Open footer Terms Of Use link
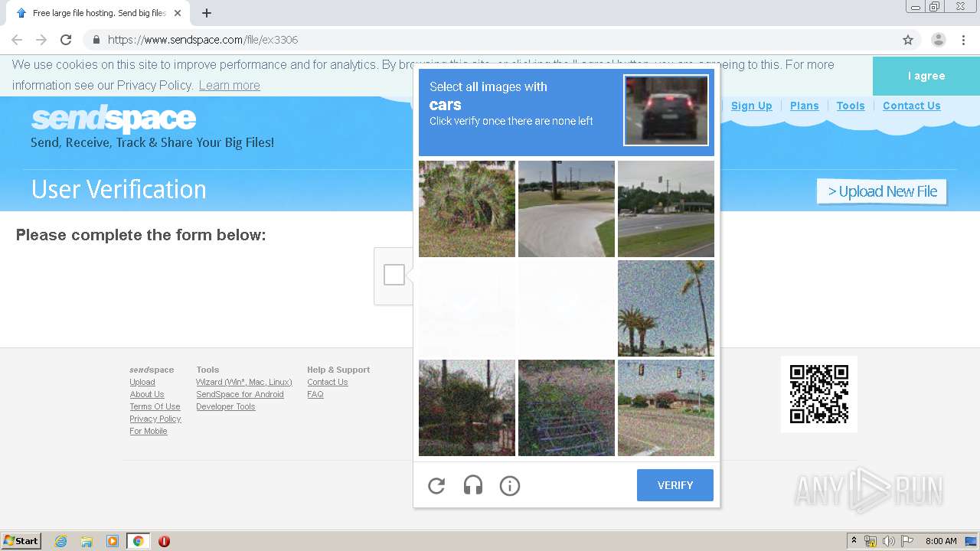The width and height of the screenshot is (980, 551). pyautogui.click(x=155, y=406)
